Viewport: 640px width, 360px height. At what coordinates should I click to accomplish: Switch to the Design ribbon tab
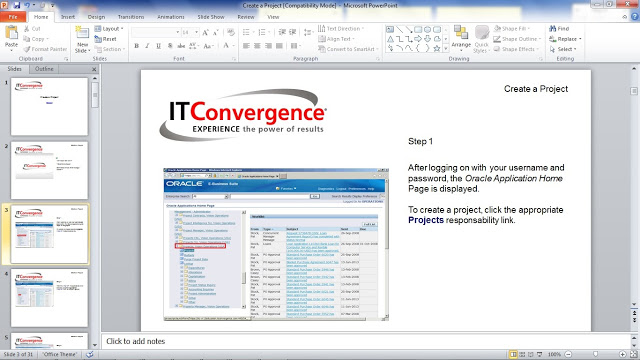pos(96,17)
